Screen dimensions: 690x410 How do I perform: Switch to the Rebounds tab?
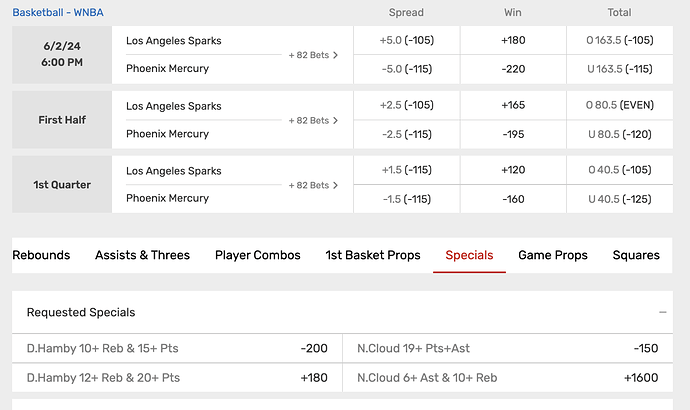[x=41, y=255]
